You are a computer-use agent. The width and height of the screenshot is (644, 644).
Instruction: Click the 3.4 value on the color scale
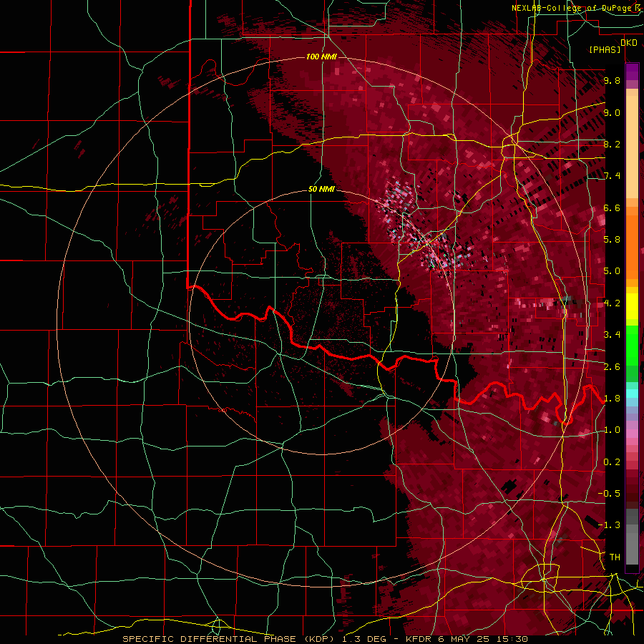coord(612,335)
